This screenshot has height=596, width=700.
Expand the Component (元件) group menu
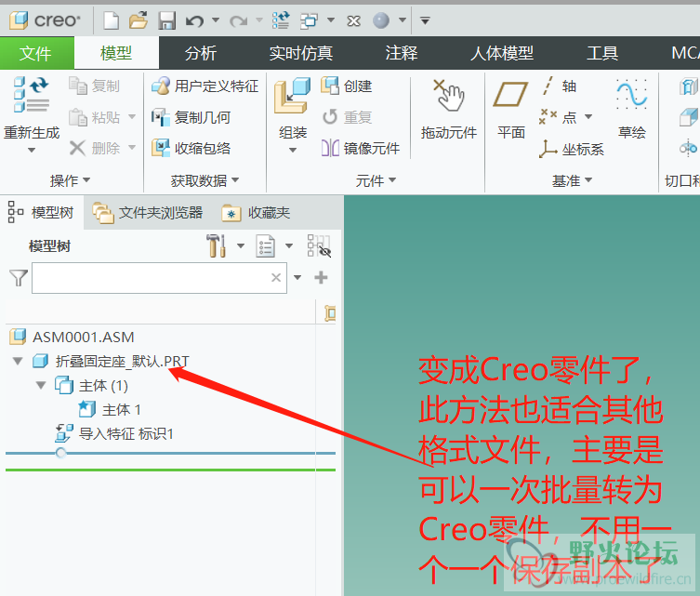point(376,180)
